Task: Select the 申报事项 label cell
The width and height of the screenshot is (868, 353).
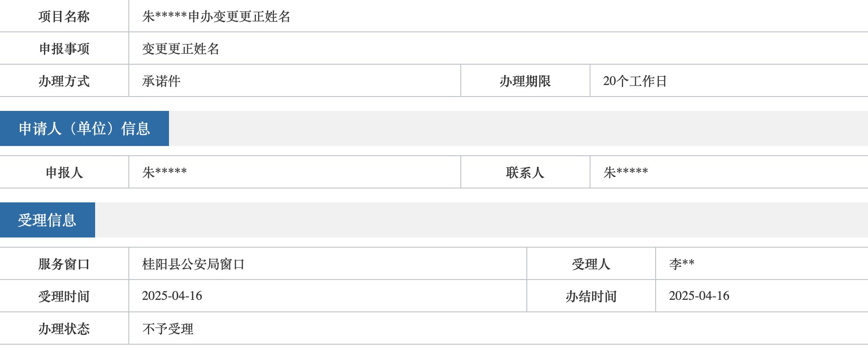Action: 64,49
